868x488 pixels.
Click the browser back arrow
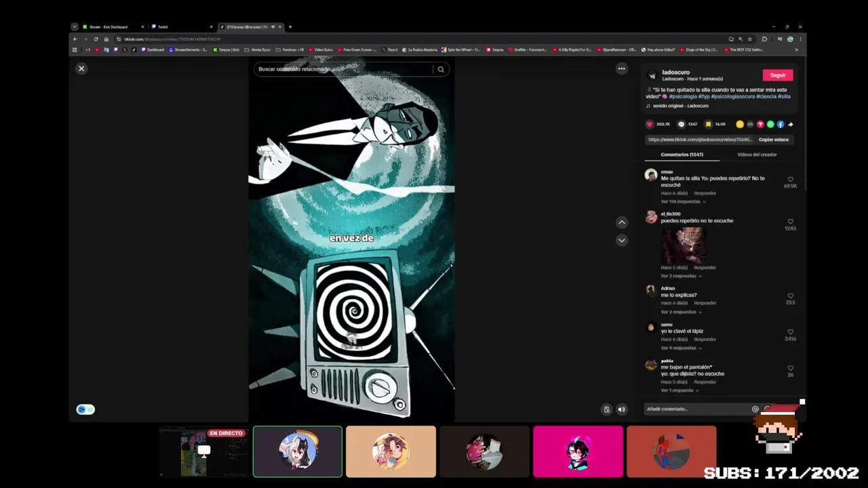[75, 39]
